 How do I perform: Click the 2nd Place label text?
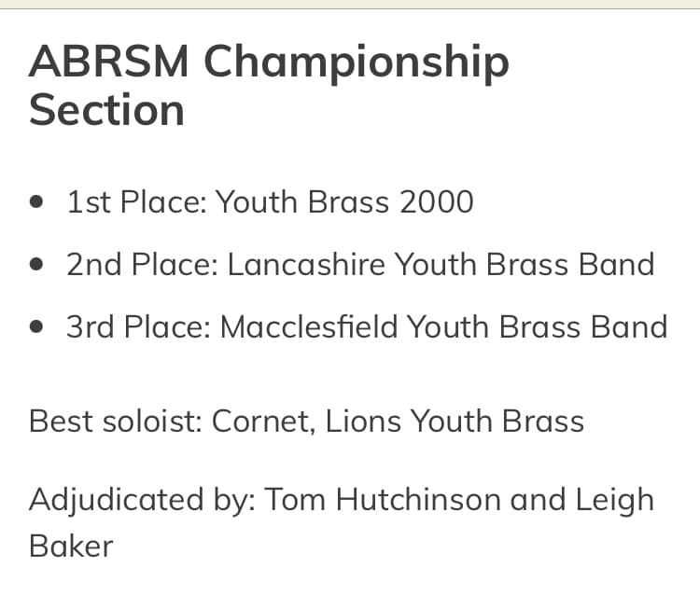pos(142,265)
